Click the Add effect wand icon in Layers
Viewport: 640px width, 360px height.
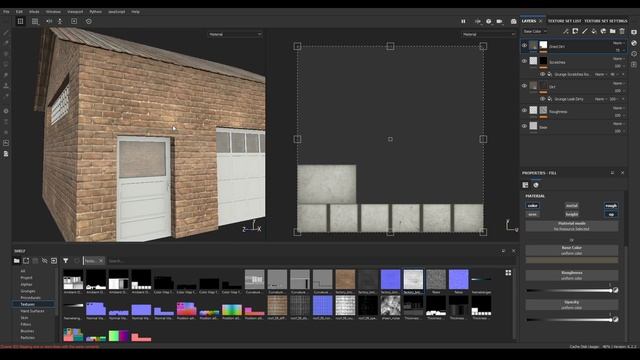(x=566, y=31)
